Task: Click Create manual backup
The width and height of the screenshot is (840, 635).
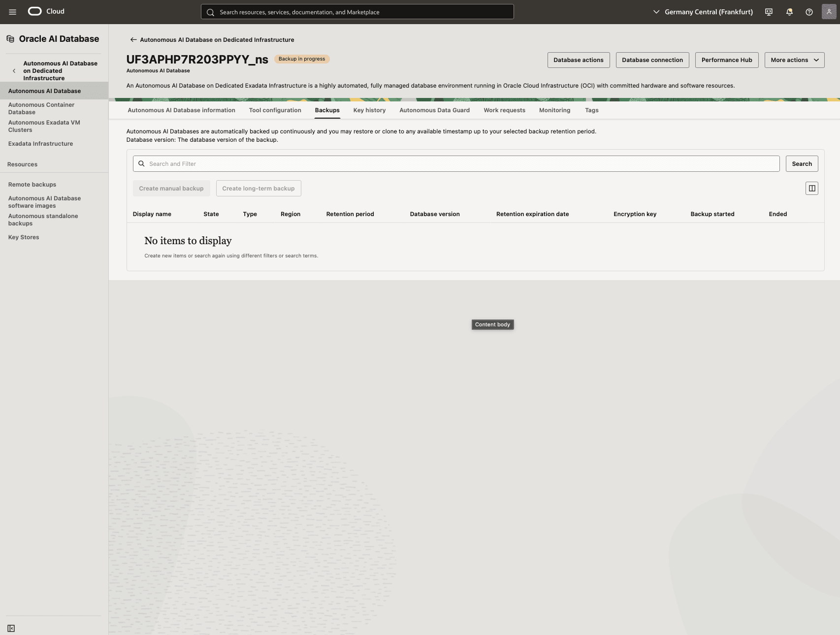Action: (x=171, y=189)
